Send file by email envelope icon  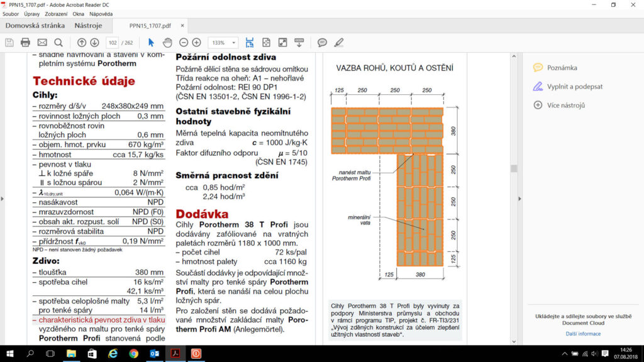coord(42,42)
